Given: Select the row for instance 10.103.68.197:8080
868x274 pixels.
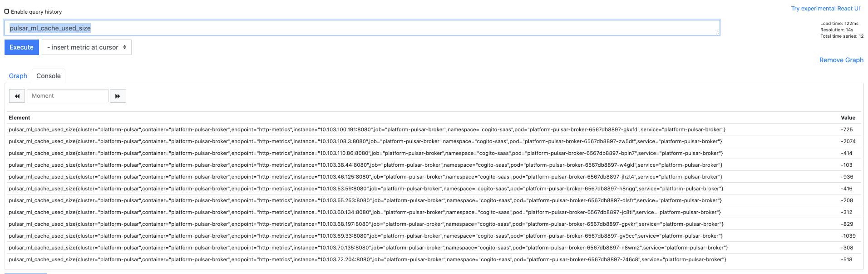Looking at the screenshot, I should [x=434, y=224].
